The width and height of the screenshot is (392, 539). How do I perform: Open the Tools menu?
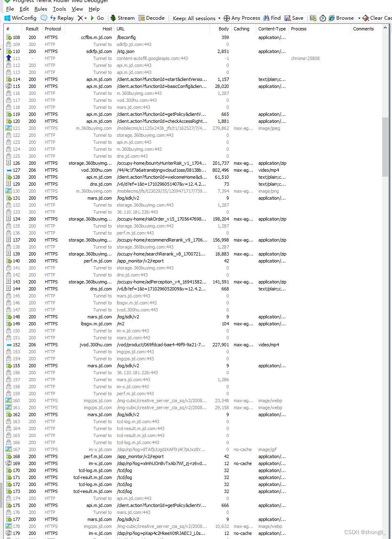pos(60,9)
